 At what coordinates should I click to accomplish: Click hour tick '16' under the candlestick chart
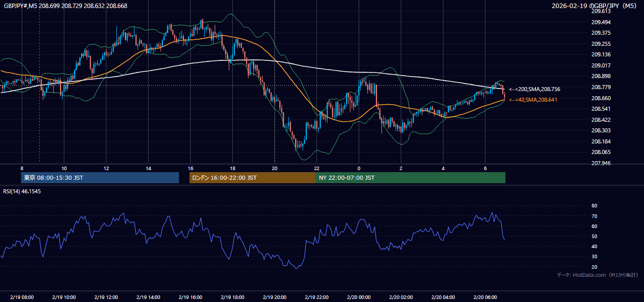pyautogui.click(x=190, y=168)
